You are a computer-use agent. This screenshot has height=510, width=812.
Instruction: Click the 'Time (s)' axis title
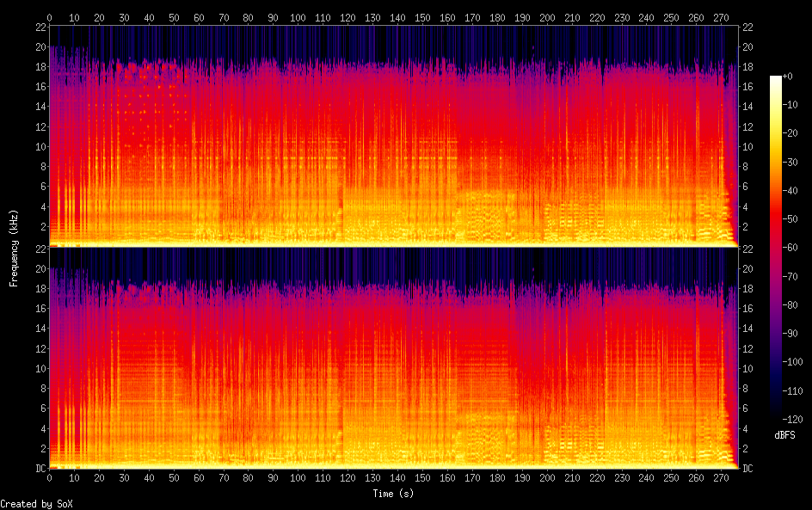point(394,494)
